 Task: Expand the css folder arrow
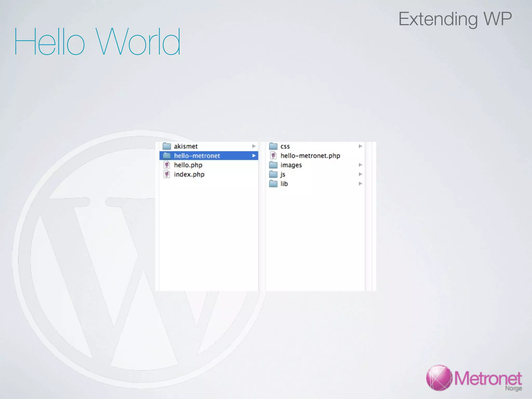pyautogui.click(x=360, y=146)
